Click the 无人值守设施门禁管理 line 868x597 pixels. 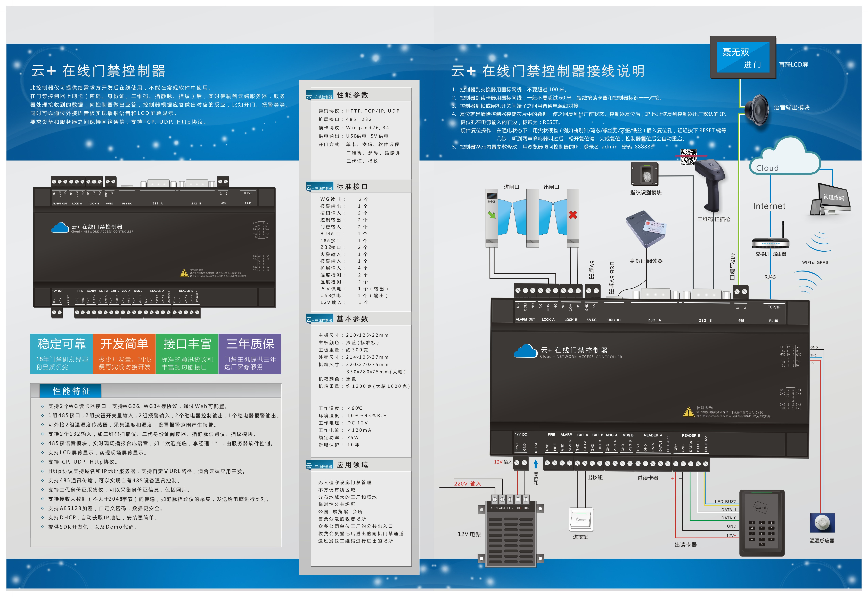click(345, 483)
